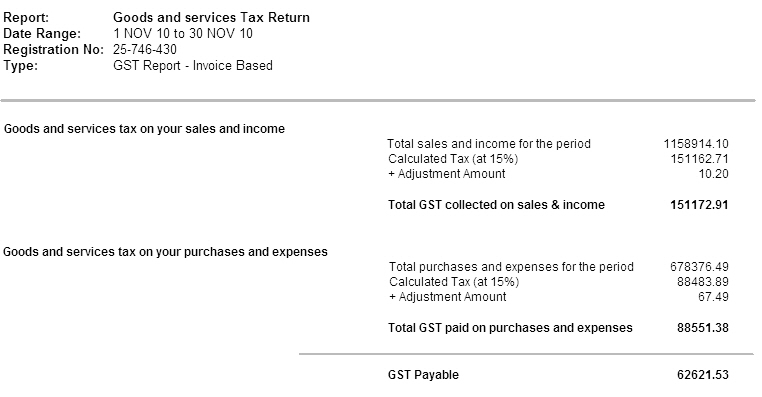The image size is (762, 397).
Task: Click total purchases value 678376.49
Action: pos(699,267)
